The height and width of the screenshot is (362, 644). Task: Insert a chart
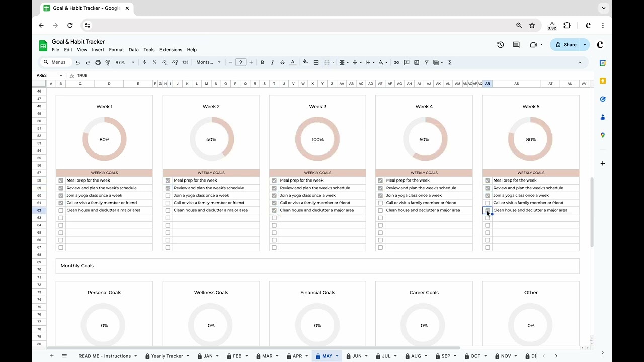[417, 62]
